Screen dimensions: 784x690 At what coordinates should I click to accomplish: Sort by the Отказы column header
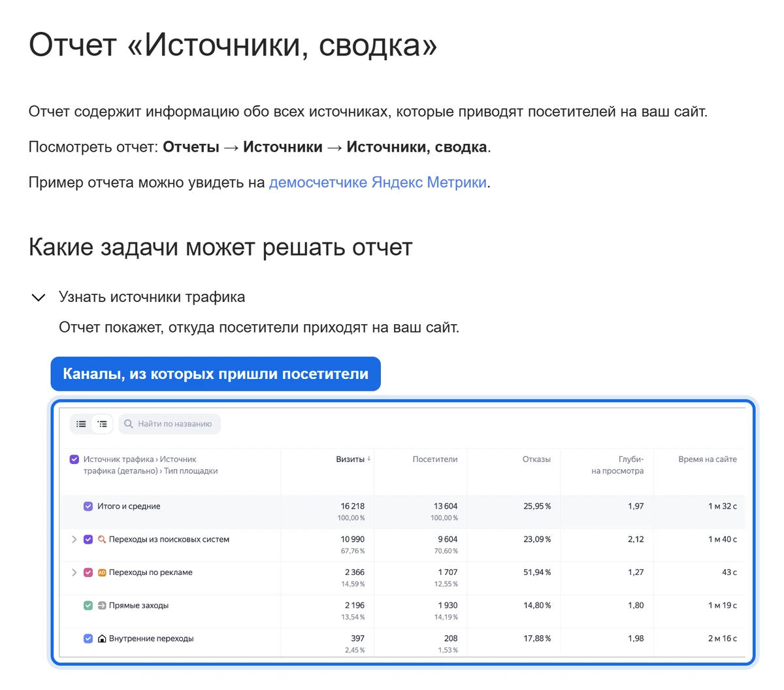tap(536, 459)
